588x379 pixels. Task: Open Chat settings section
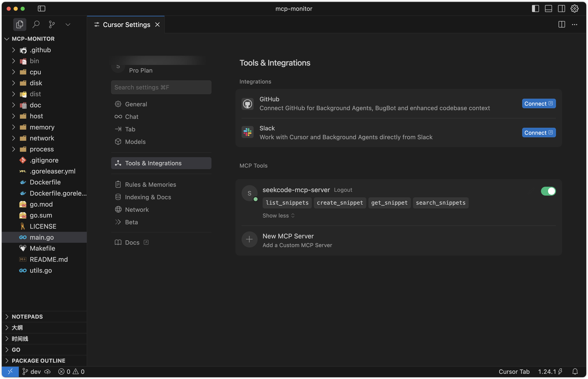point(161,117)
